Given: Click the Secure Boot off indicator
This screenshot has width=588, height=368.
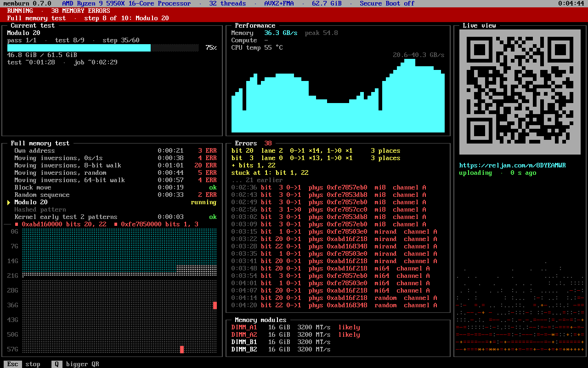Looking at the screenshot, I should coord(388,4).
